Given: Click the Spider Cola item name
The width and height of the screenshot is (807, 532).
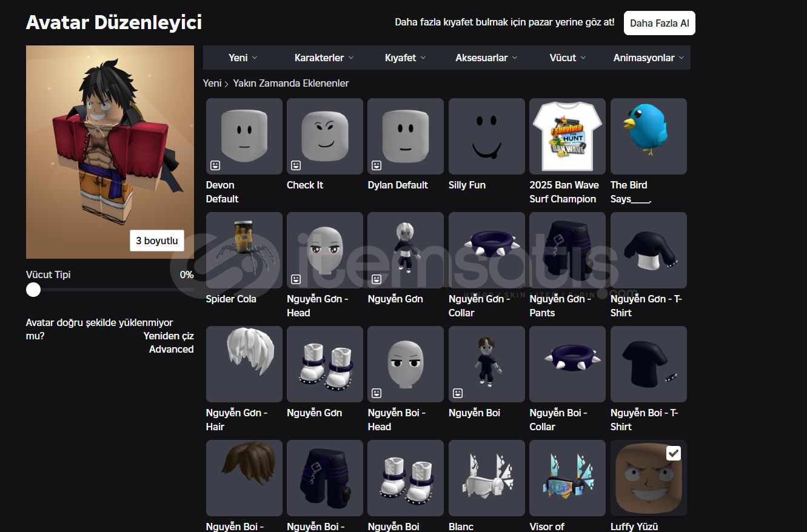Looking at the screenshot, I should tap(231, 299).
